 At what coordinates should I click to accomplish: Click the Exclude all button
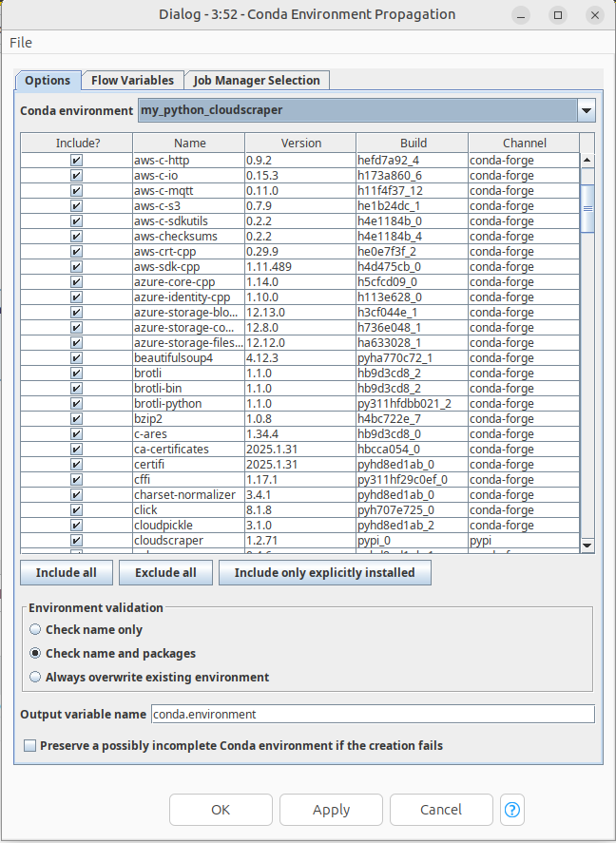165,572
